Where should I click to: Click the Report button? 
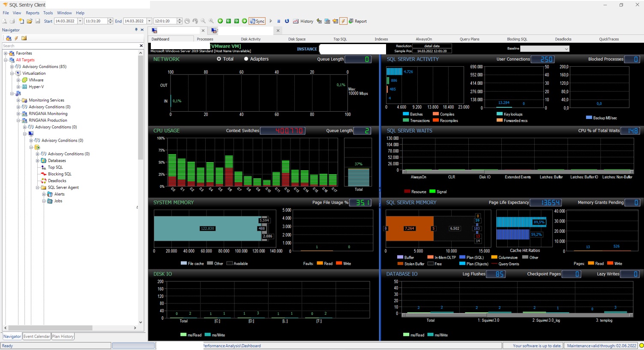[357, 21]
